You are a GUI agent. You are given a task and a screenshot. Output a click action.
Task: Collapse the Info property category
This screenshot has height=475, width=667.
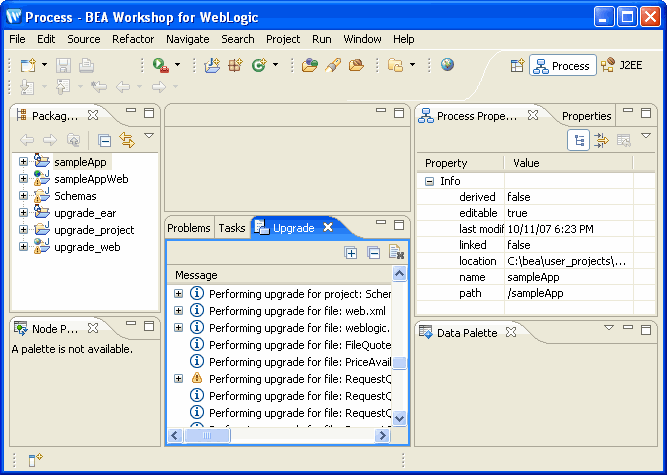coord(430,182)
